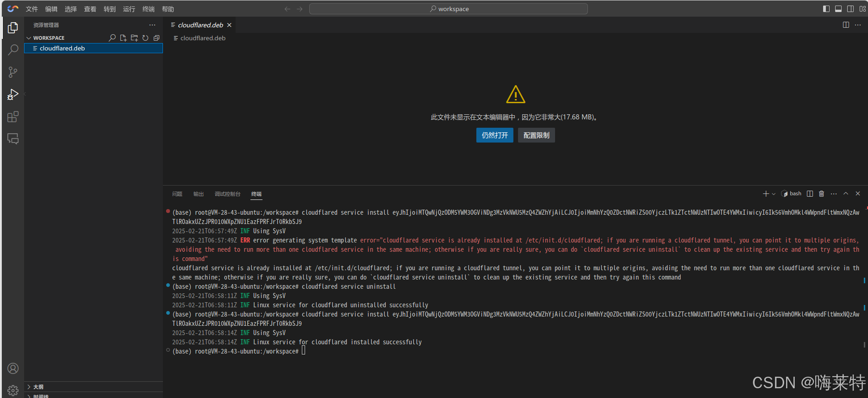Screen dimensions: 868x398
Task: Split the terminal pane
Action: [810, 194]
